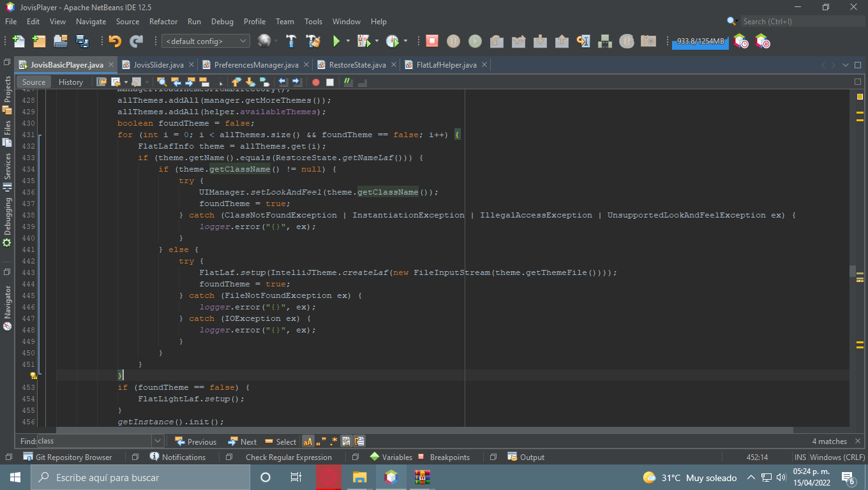This screenshot has height=490, width=868.
Task: Toggle Regular Expression in the find bar
Action: click(x=334, y=441)
